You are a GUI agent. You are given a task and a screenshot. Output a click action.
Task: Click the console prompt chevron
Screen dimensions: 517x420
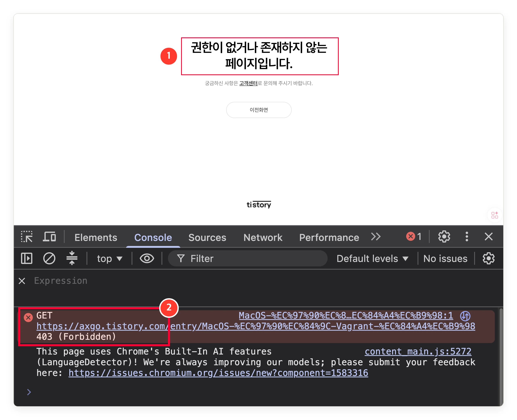(x=29, y=392)
